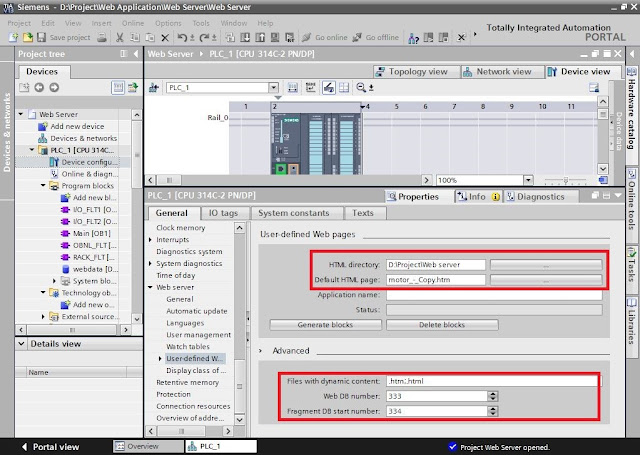This screenshot has height=455, width=640.
Task: Click the Delete X icon in the toolbar
Action: coord(165,38)
